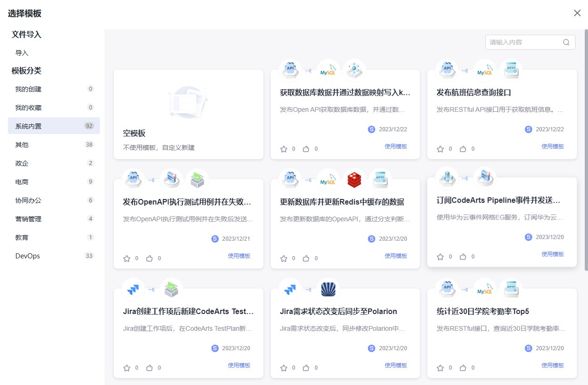Screen dimensions: 588x385
Task: Click the building icon on 订阅CodeArts card
Action: 447,178
